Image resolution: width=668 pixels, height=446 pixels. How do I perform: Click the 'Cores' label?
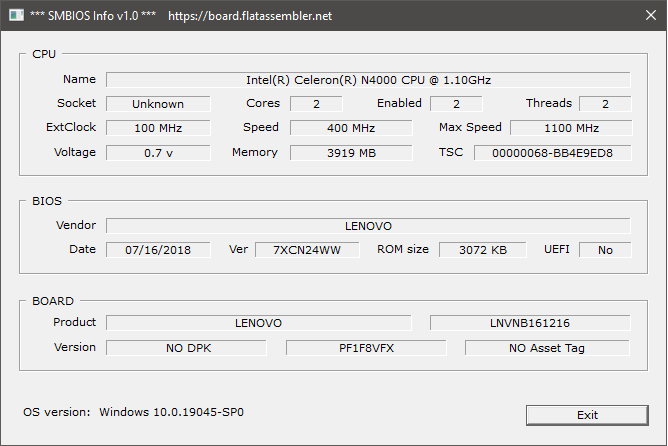263,103
